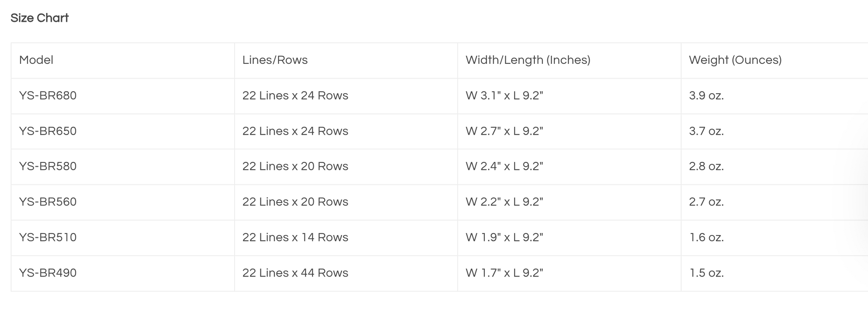Click the Weight (Ounces) column header

[735, 60]
